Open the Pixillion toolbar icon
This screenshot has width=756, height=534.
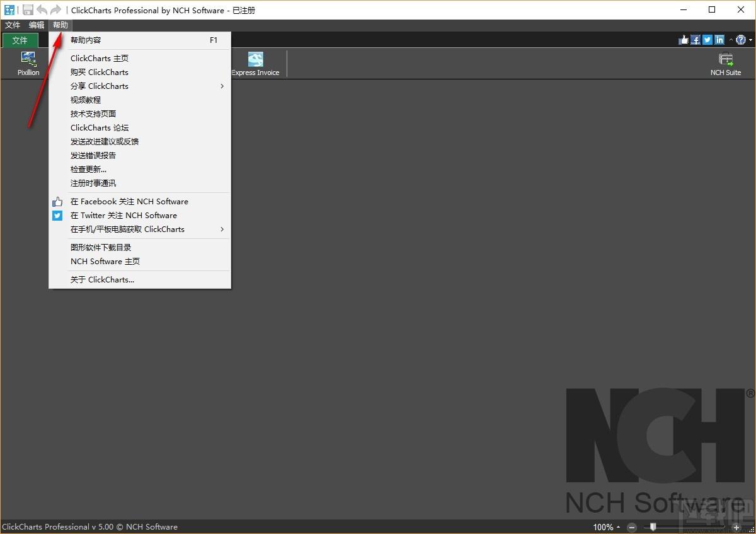pyautogui.click(x=28, y=64)
